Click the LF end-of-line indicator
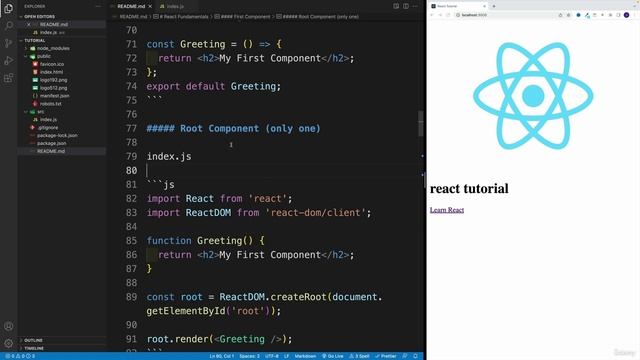Image resolution: width=640 pixels, height=360 pixels. tap(286, 356)
